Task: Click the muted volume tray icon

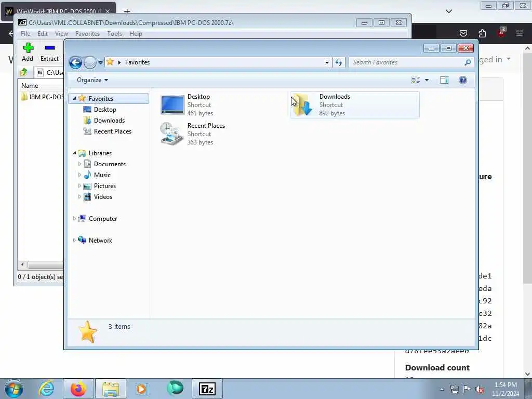Action: 480,389
